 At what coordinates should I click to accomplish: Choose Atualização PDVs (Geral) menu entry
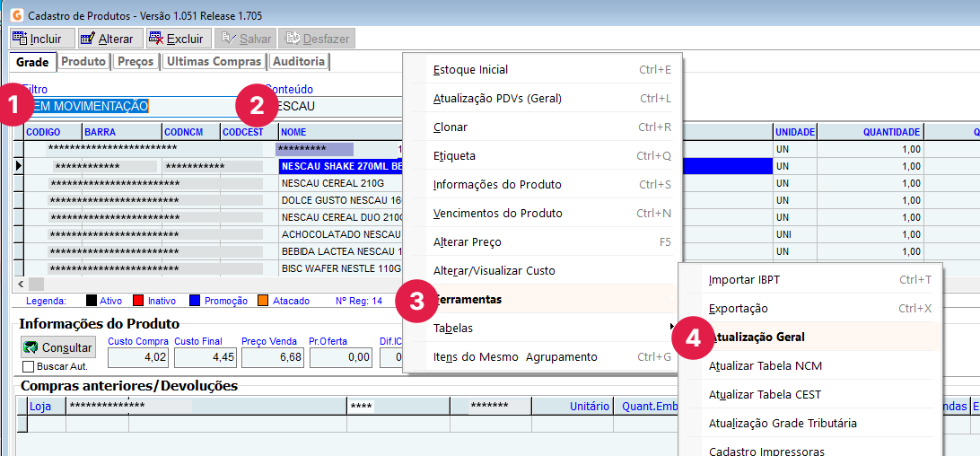[542, 98]
